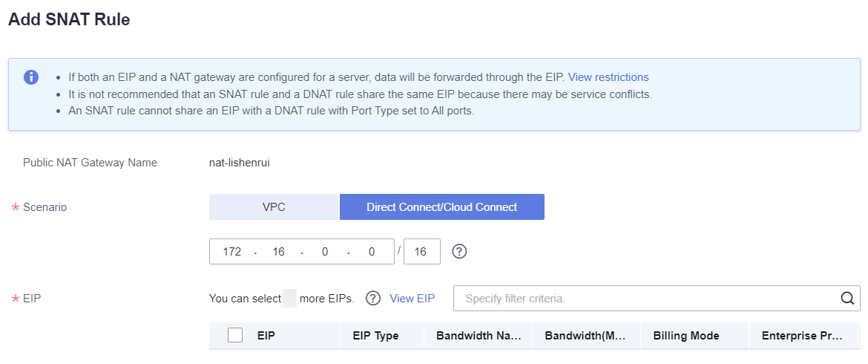Click the search magnifier icon
This screenshot has width=868, height=364.
pos(847,299)
